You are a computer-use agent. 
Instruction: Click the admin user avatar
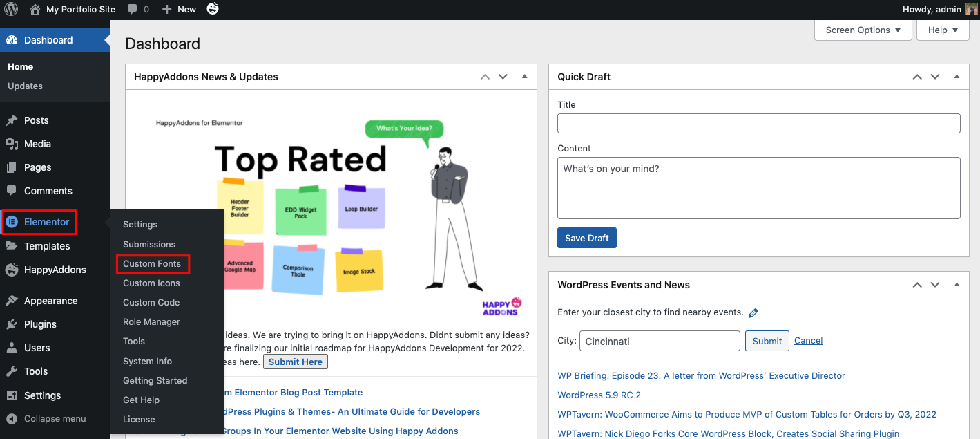coord(971,9)
